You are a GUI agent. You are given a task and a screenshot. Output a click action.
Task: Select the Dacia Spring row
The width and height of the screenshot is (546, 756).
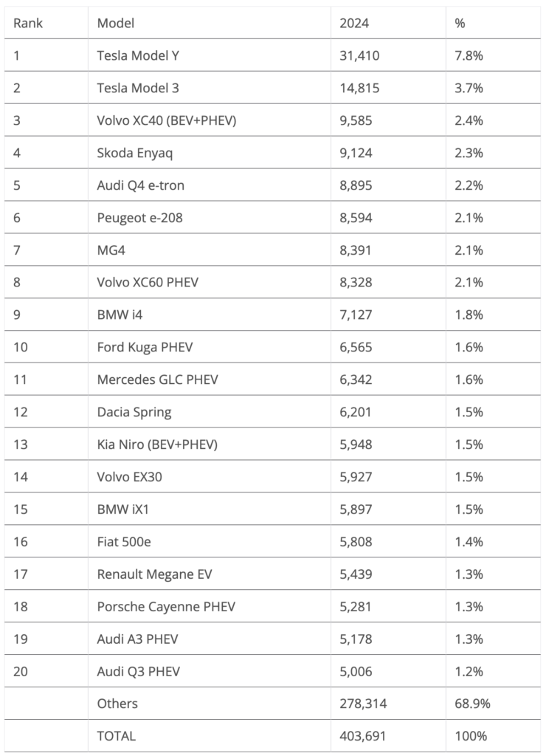pyautogui.click(x=273, y=412)
